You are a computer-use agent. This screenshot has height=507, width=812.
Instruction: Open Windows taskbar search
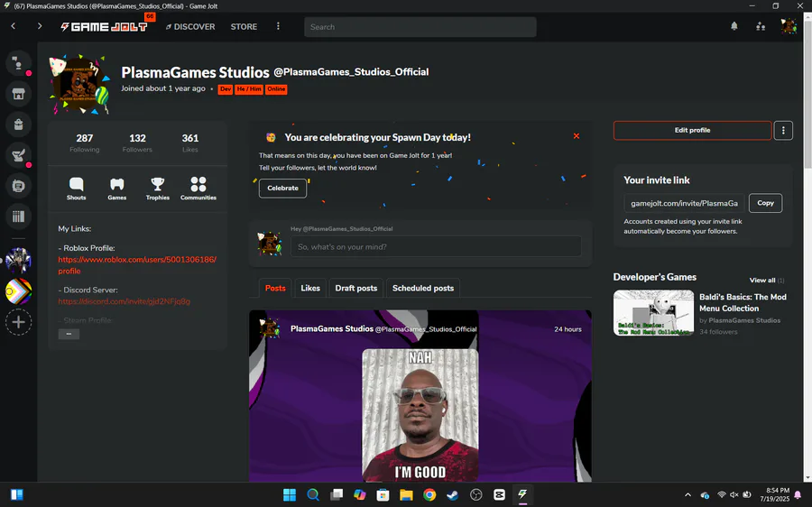[313, 494]
